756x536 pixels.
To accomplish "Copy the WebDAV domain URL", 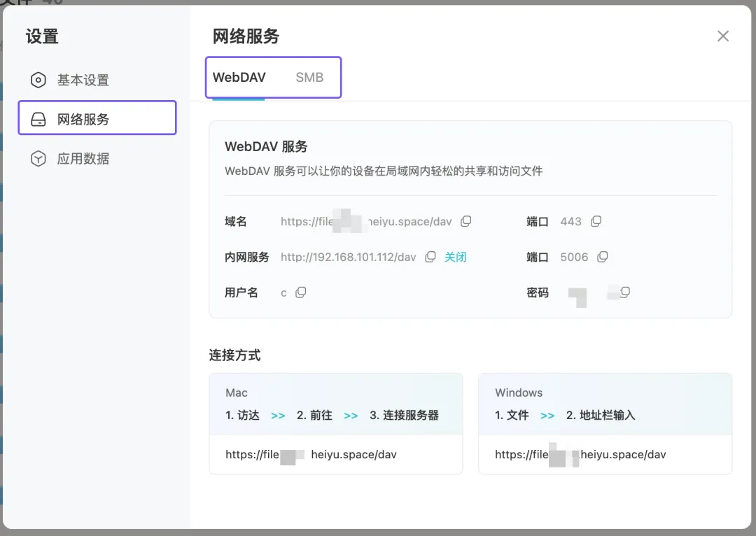I will 465,221.
